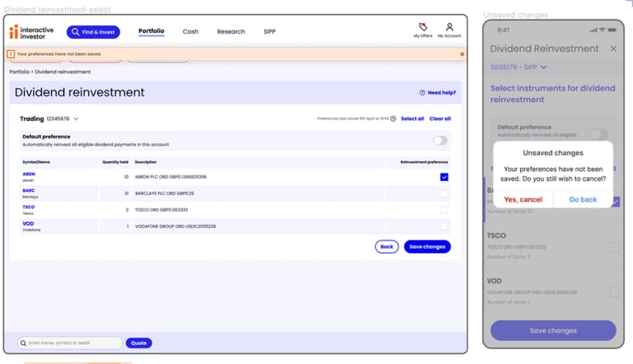The width and height of the screenshot is (633, 364).
Task: Click the Quantity held column header
Action: coord(115,161)
